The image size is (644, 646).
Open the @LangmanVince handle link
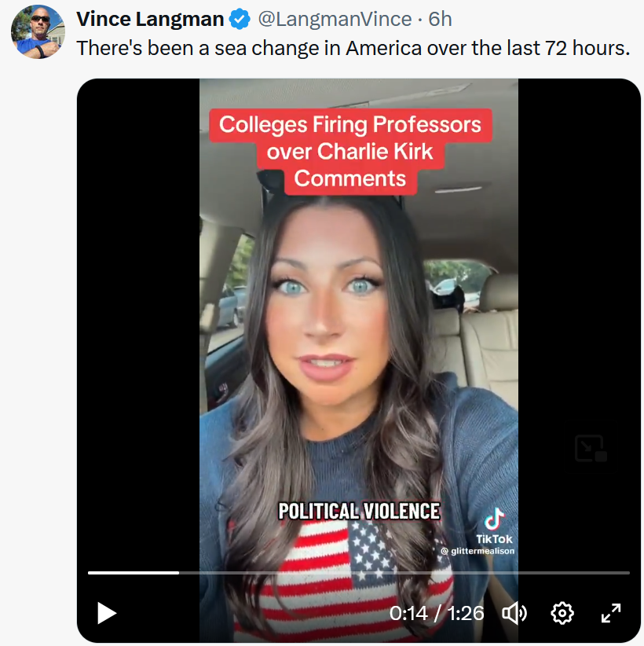tap(335, 20)
